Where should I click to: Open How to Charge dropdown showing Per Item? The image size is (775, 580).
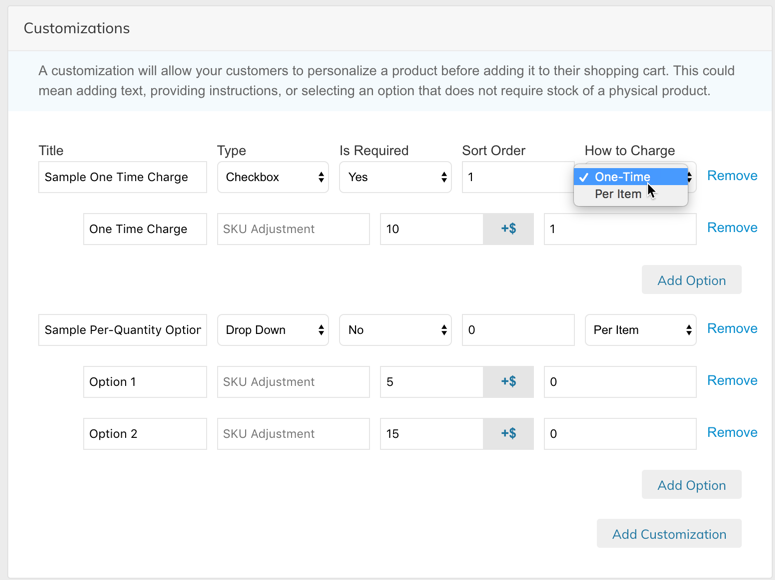(x=640, y=330)
